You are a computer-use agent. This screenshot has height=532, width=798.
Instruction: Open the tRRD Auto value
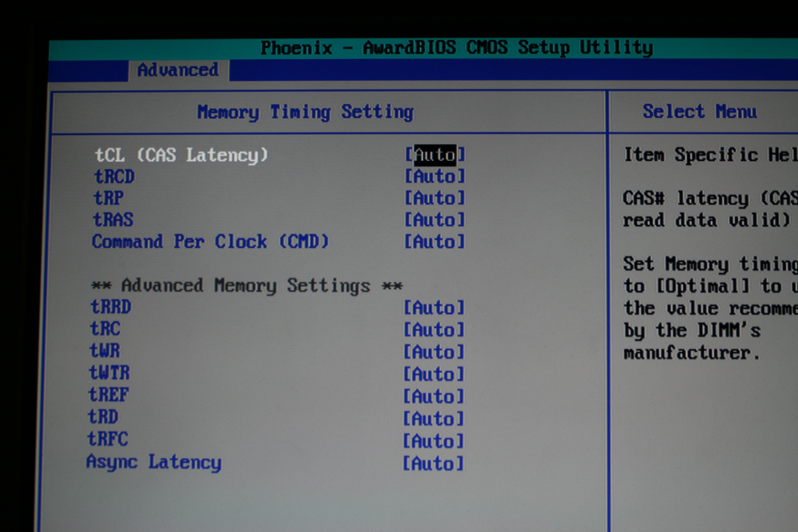pyautogui.click(x=434, y=308)
